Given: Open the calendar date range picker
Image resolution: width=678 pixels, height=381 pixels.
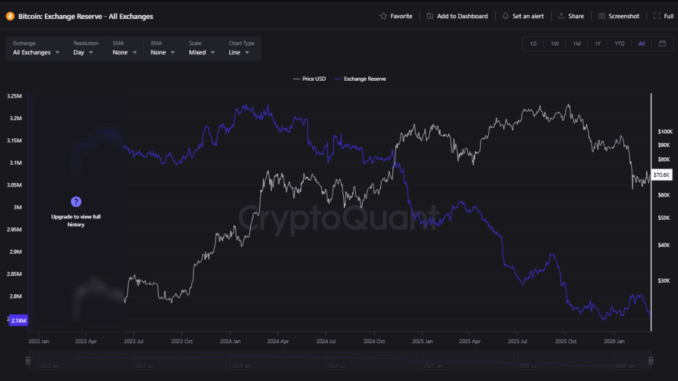Looking at the screenshot, I should (662, 44).
